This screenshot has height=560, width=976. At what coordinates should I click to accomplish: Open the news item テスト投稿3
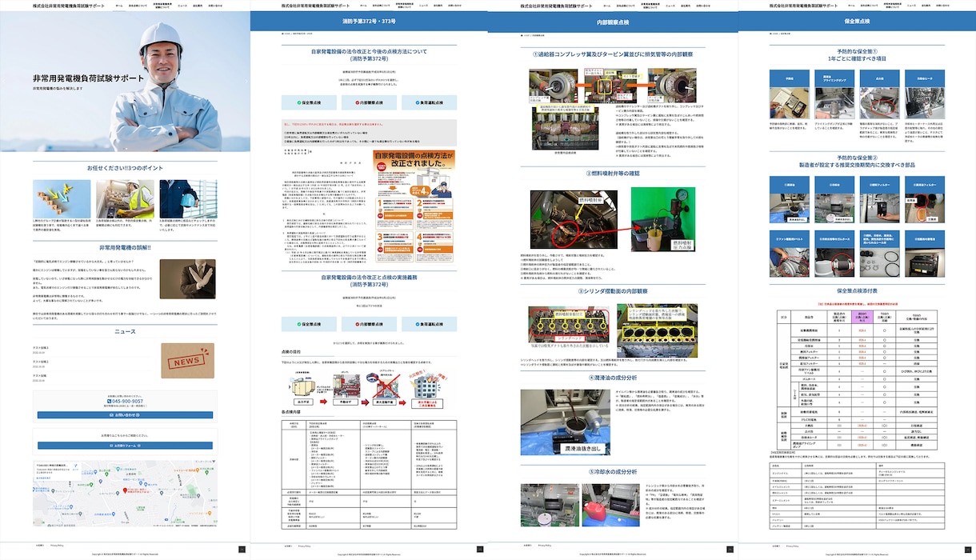coord(40,348)
